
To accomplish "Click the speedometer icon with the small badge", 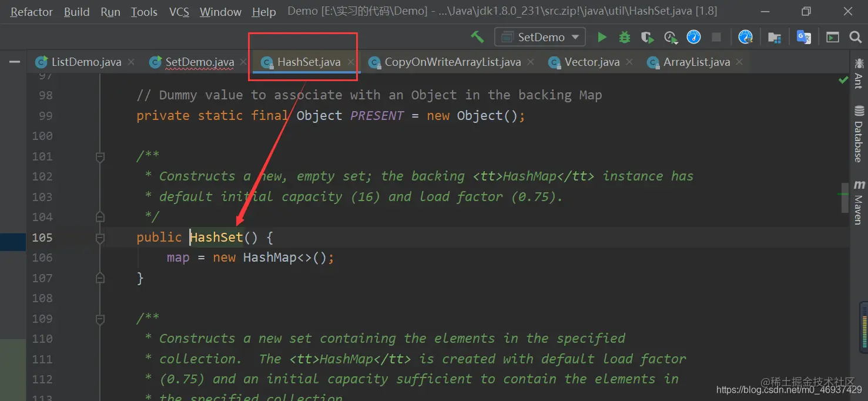I will point(745,37).
